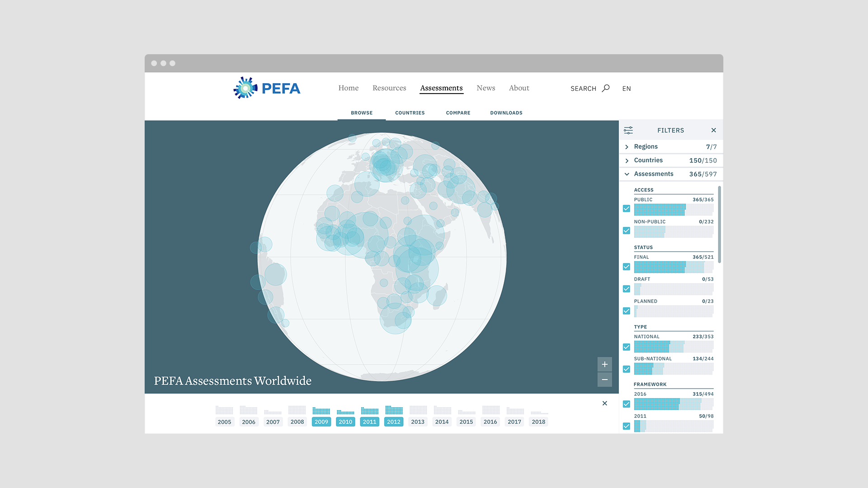This screenshot has width=868, height=488.
Task: Click the Public access bar chart
Action: coord(674,210)
